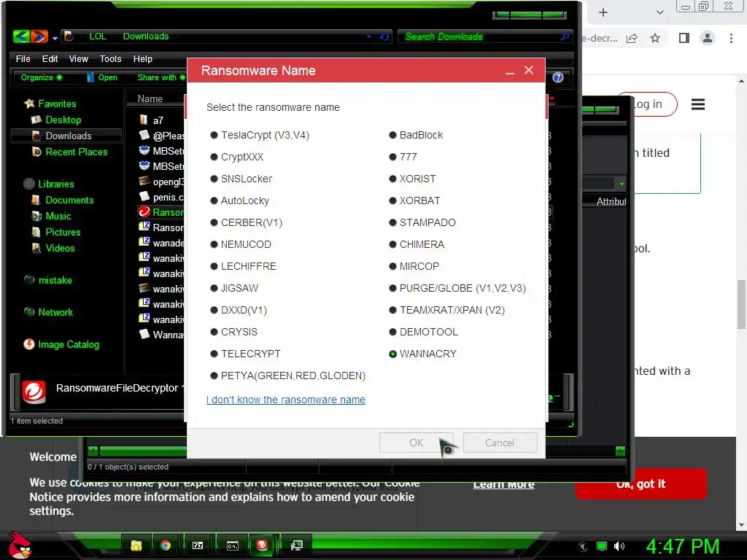Minimize the Ransomware Name dialog

point(510,71)
